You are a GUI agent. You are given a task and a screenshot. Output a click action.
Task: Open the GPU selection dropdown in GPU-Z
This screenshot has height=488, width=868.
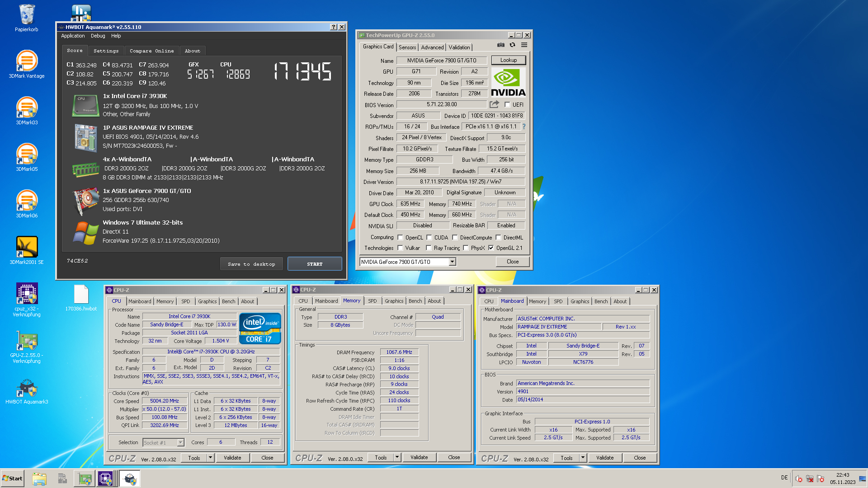click(452, 262)
